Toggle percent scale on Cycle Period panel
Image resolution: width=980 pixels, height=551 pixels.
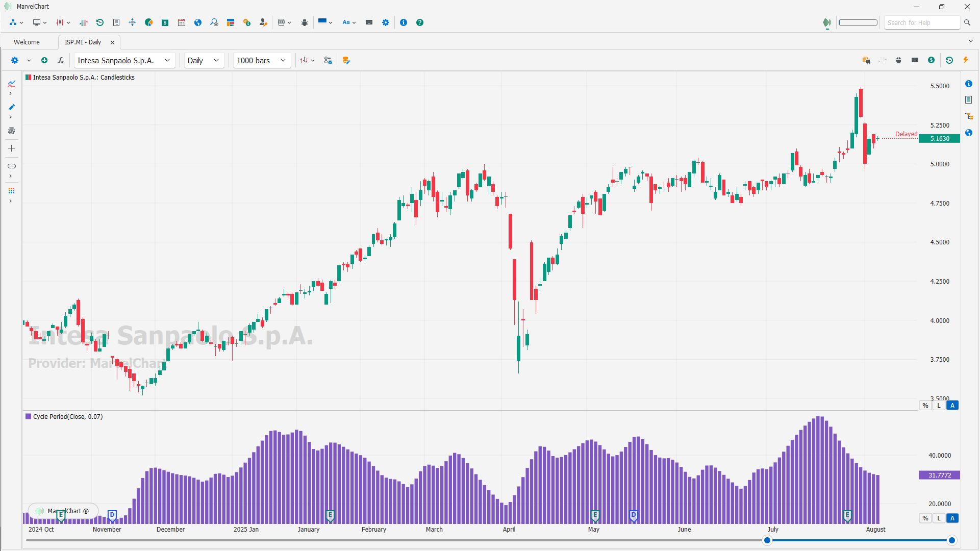(925, 518)
